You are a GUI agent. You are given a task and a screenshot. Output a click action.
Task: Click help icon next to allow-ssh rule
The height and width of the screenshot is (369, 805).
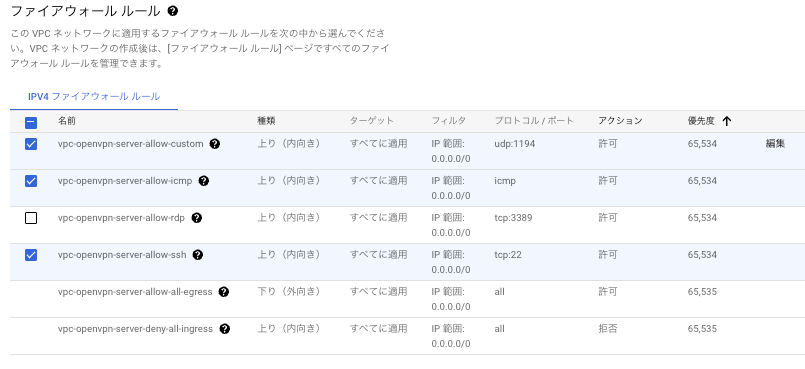pos(198,255)
